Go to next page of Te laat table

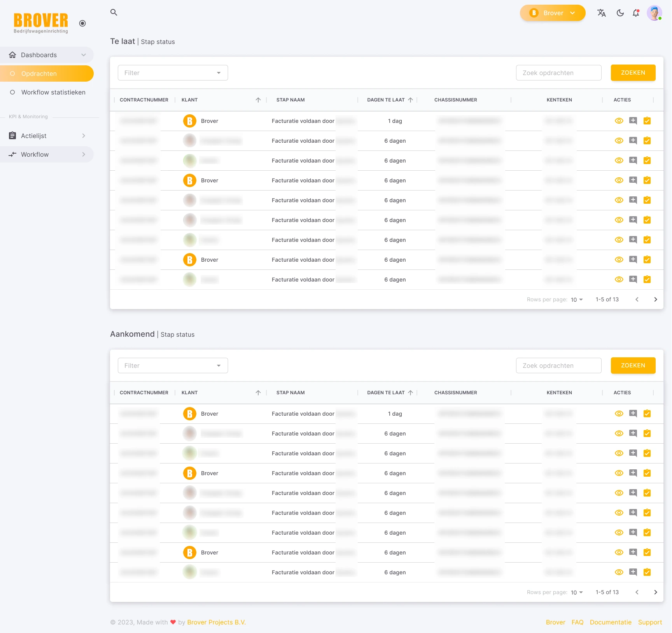(x=656, y=299)
